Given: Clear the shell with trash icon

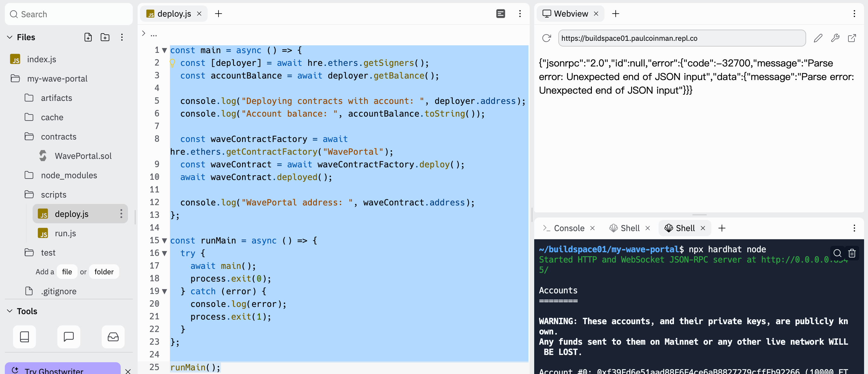Looking at the screenshot, I should (x=852, y=253).
